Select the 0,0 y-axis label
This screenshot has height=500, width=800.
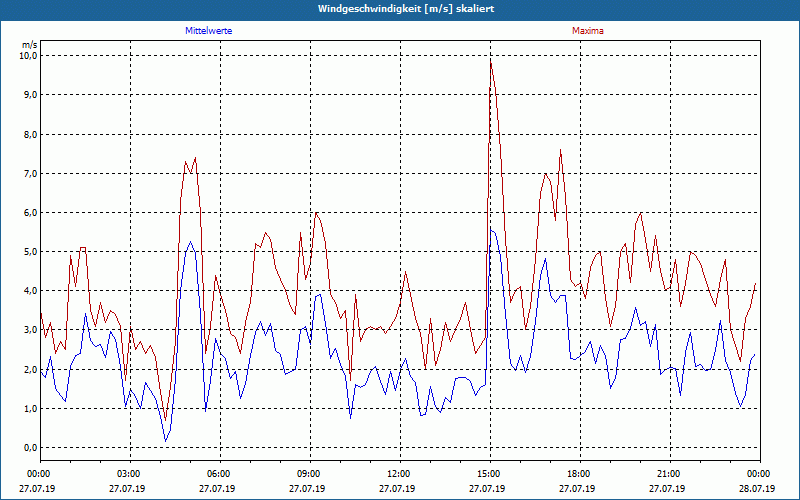pos(29,447)
